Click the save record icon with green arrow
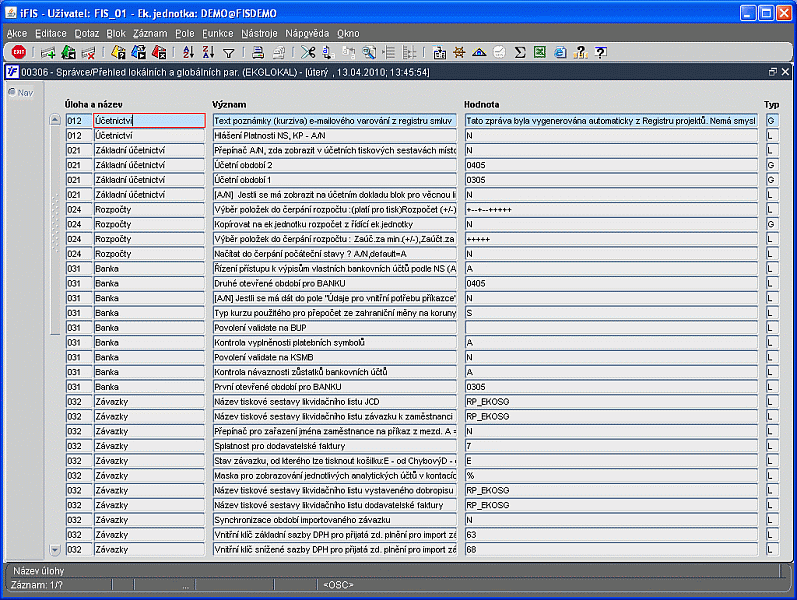The height and width of the screenshot is (600, 797). point(68,52)
